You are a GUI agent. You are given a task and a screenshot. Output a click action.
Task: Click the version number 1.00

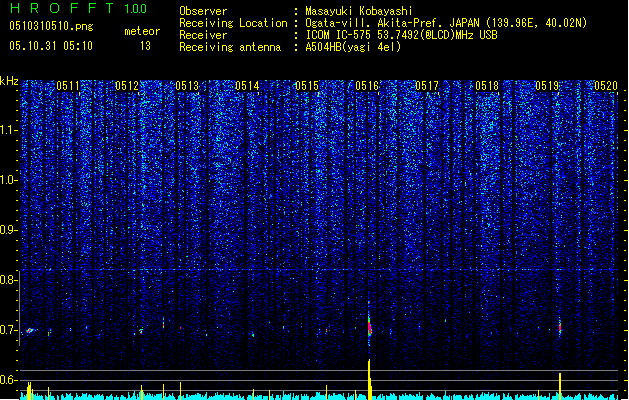pyautogui.click(x=136, y=9)
